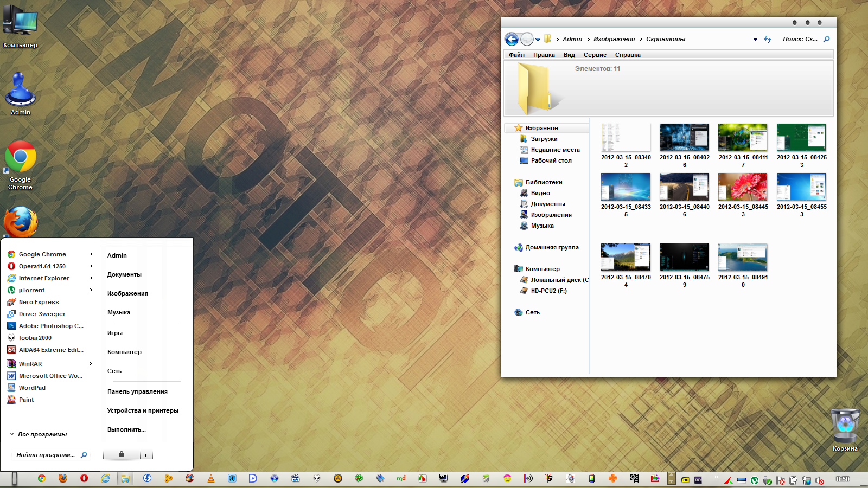Open the Сервис menu in Explorer

pyautogui.click(x=595, y=55)
